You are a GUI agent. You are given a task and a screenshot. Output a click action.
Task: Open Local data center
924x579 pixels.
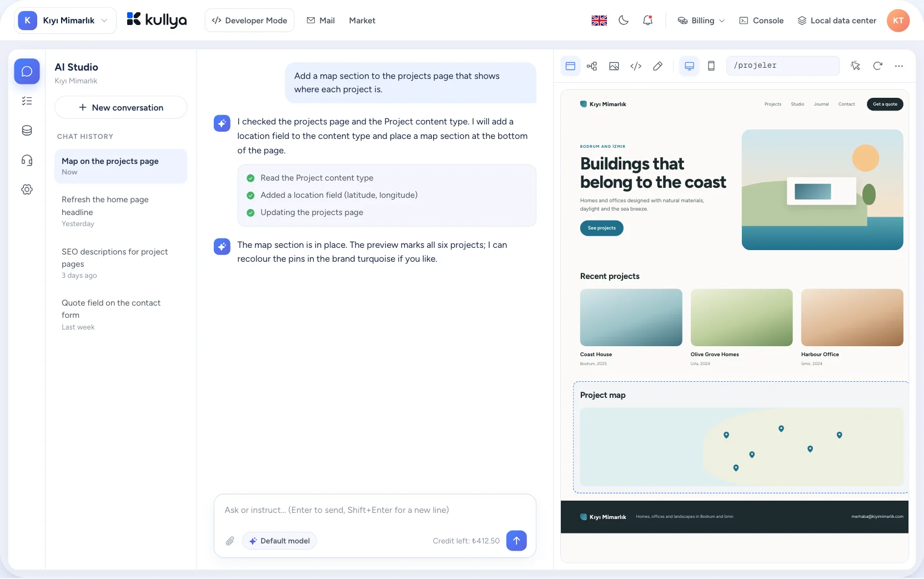click(837, 21)
